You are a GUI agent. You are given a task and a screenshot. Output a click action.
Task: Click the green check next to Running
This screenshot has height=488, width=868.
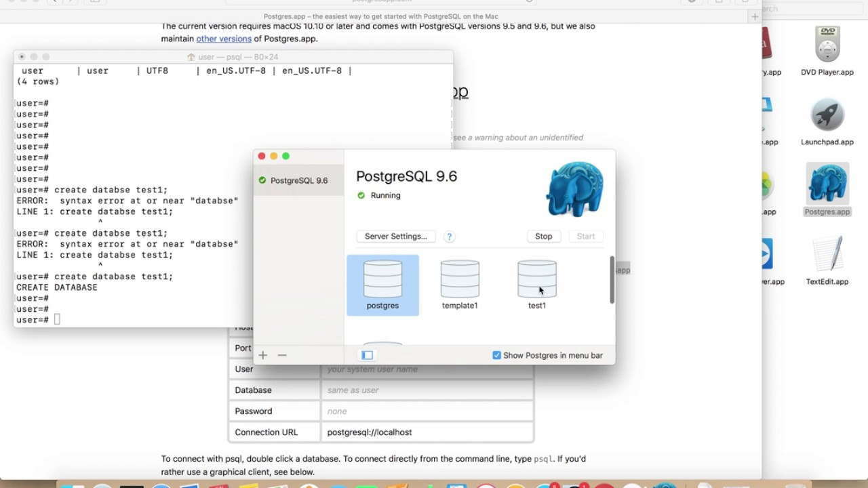point(361,195)
